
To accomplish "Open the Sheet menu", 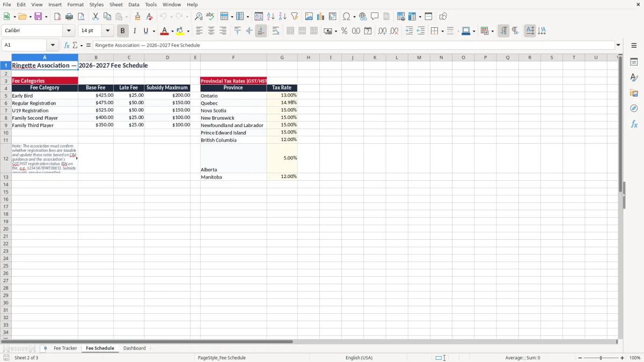I will [116, 4].
